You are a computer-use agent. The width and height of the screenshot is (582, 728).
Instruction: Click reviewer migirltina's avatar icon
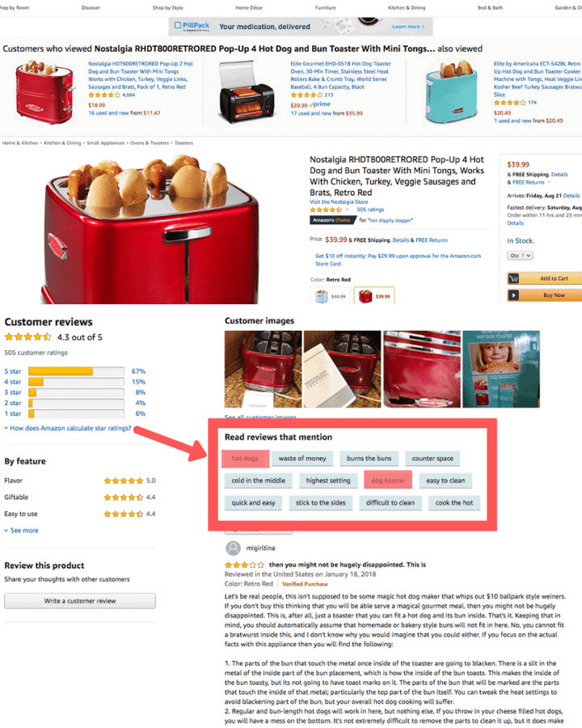(233, 548)
